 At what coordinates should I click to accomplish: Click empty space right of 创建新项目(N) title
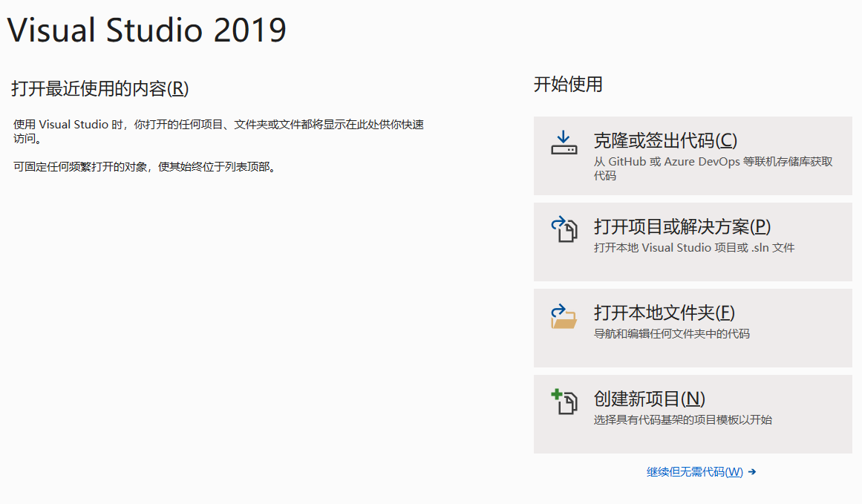(780, 399)
